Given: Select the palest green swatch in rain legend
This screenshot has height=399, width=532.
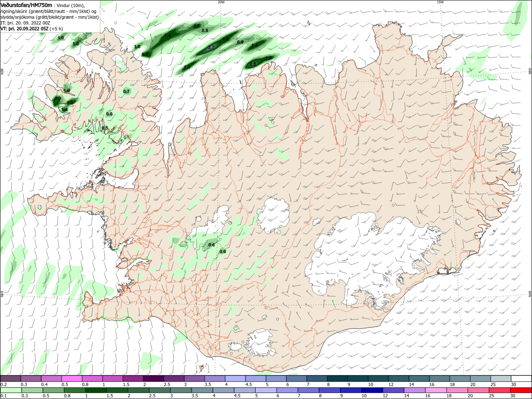Looking at the screenshot, I should [x=11, y=390].
